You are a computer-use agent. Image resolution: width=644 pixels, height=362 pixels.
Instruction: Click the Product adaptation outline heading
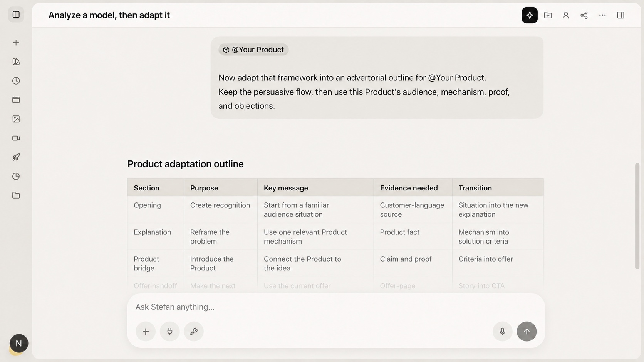186,164
